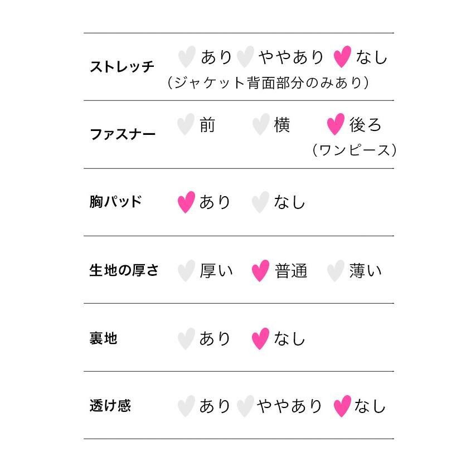This screenshot has width=476, height=476.
Task: Click the 生地の厚さ row label
Action: coord(124,270)
